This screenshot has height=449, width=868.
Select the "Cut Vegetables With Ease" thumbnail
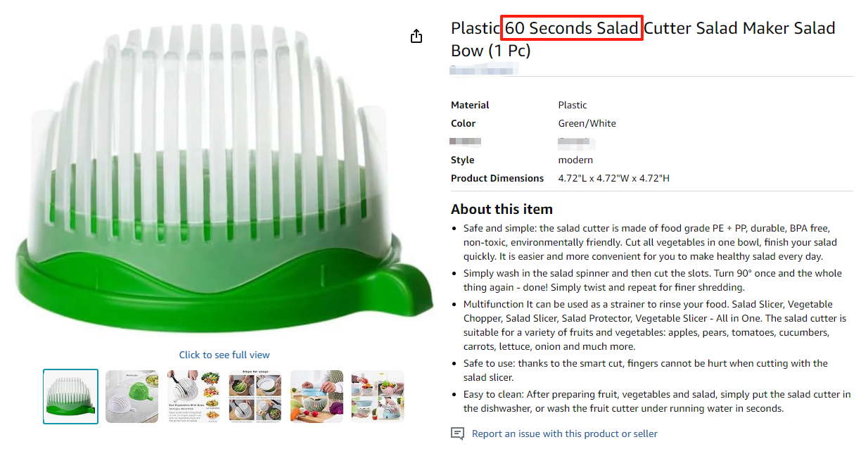click(x=193, y=396)
